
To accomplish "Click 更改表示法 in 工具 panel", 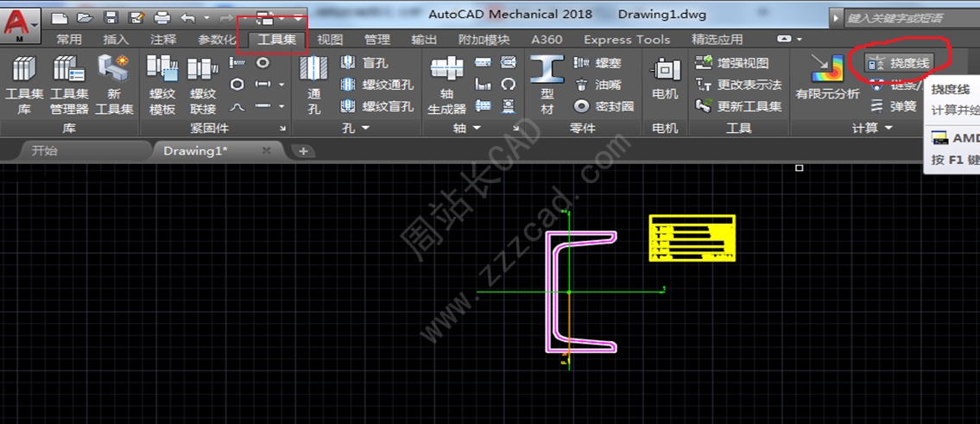I will click(739, 85).
